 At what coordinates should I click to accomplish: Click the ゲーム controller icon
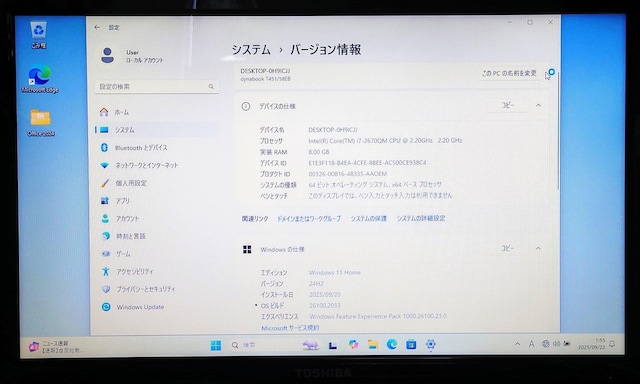click(x=106, y=254)
